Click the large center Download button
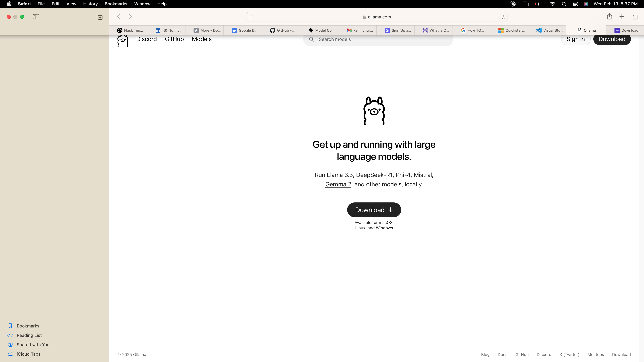Screen dimensions: 644x362 374,210
